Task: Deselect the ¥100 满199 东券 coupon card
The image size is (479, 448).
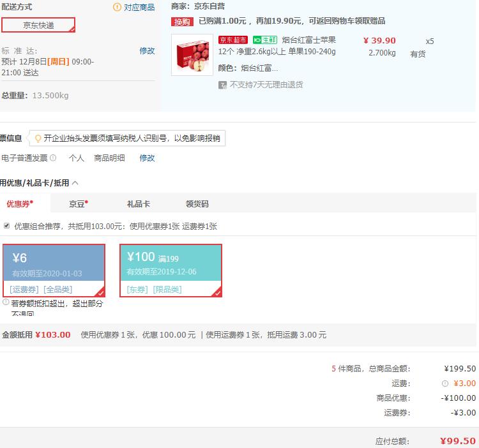Action: 171,271
